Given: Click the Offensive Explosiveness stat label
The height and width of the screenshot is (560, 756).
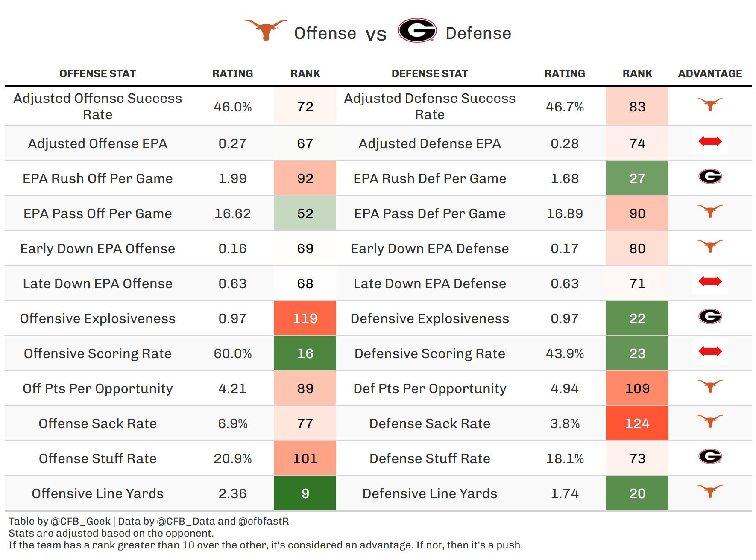Looking at the screenshot, I should 97,318.
